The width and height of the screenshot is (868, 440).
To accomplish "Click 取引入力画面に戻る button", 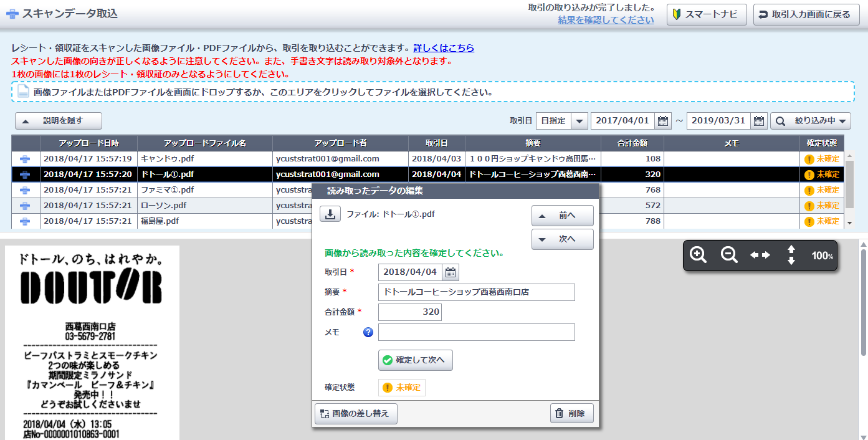I will pos(806,14).
